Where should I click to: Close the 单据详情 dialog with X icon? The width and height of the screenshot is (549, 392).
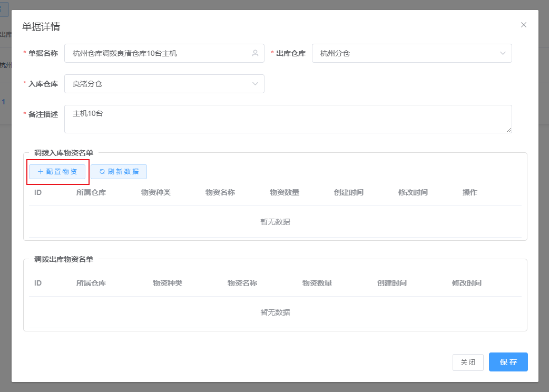523,25
